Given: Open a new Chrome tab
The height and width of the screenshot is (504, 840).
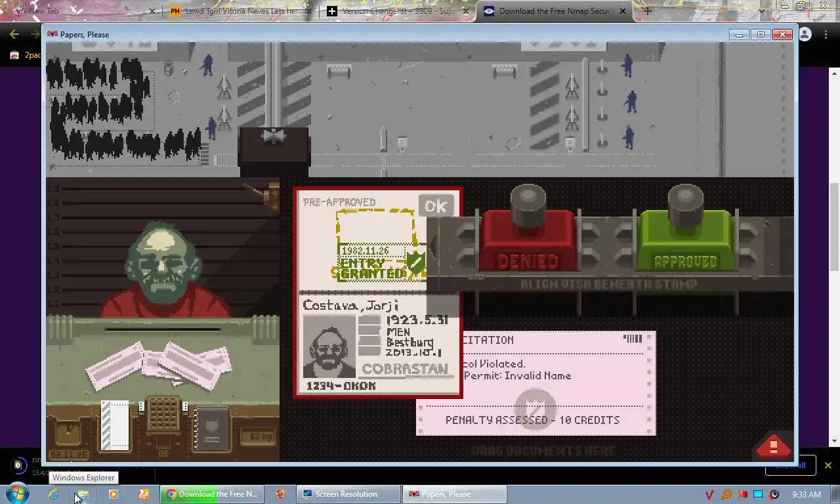Looking at the screenshot, I should coord(648,11).
